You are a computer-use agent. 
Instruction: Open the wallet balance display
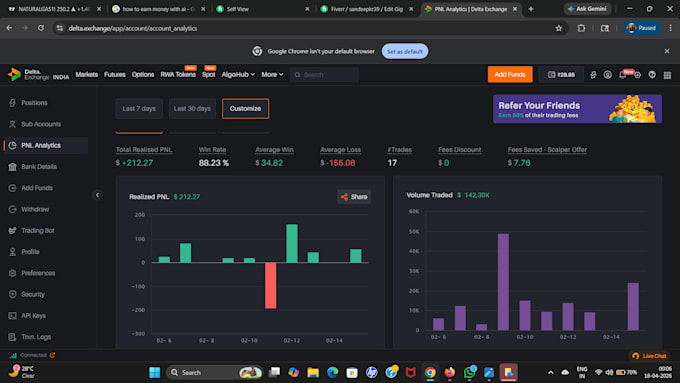tap(561, 75)
